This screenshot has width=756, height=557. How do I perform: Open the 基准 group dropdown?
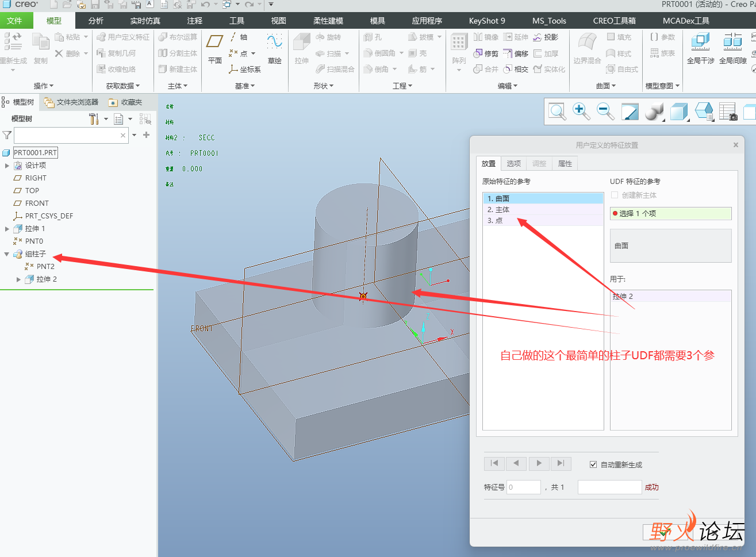(245, 86)
